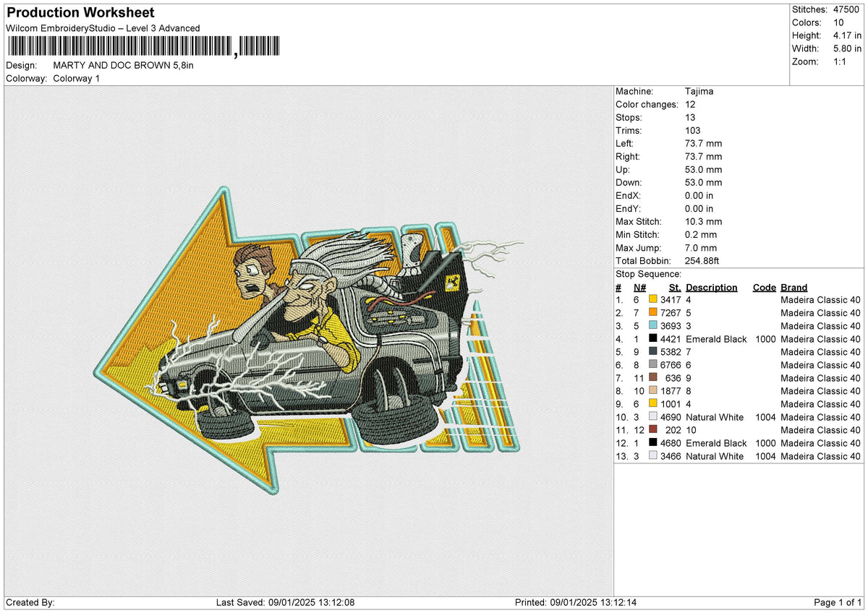The height and width of the screenshot is (613, 868).
Task: Click the Max Stitch value '10.3 mm'
Action: [703, 221]
